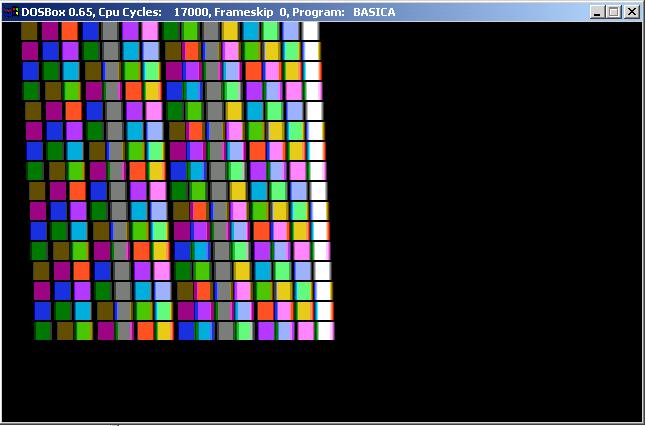Select the cyan square in the top row
Image resolution: width=645 pixels, height=426 pixels.
(250, 30)
